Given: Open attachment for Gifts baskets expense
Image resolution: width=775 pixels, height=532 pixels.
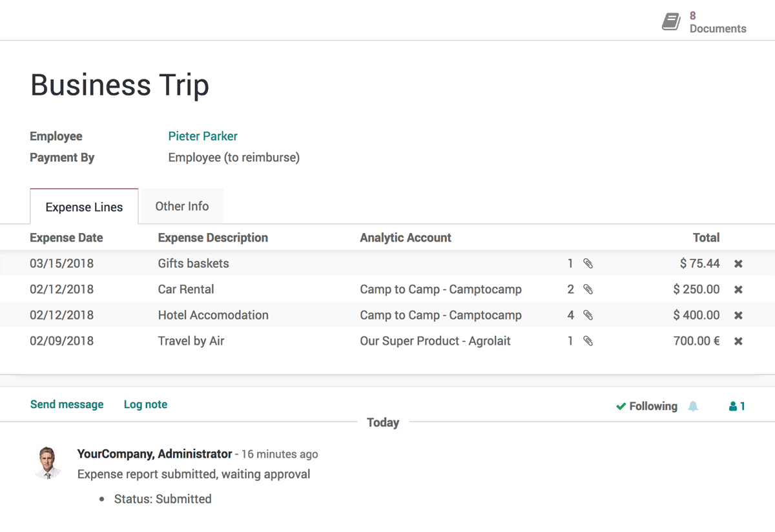Looking at the screenshot, I should (x=588, y=263).
